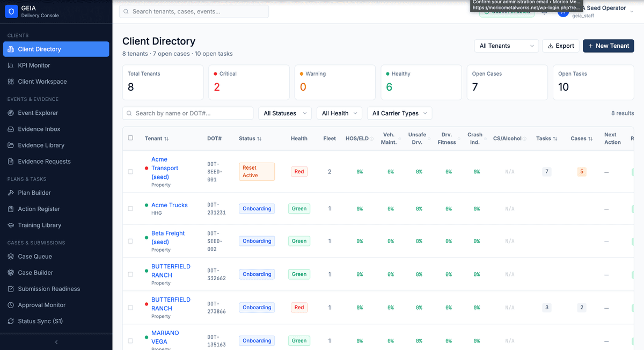Go to Submission Readiness in sidebar
The height and width of the screenshot is (350, 644).
56,289
